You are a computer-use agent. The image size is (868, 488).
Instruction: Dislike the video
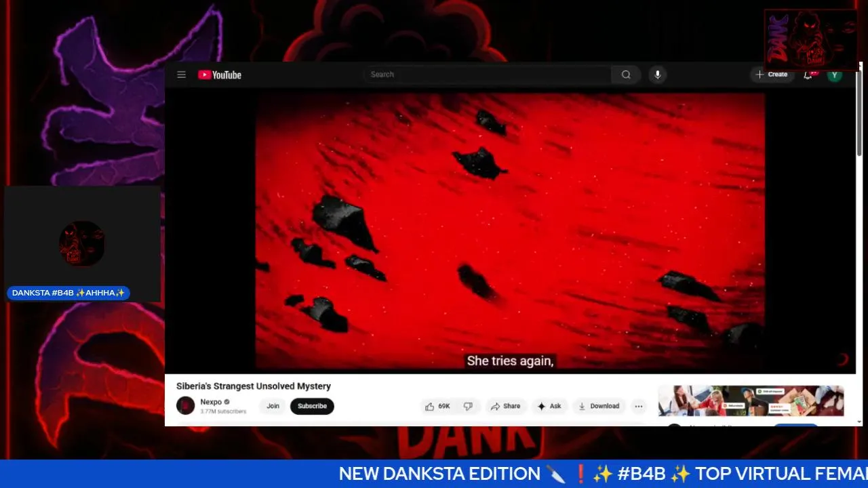pyautogui.click(x=468, y=406)
